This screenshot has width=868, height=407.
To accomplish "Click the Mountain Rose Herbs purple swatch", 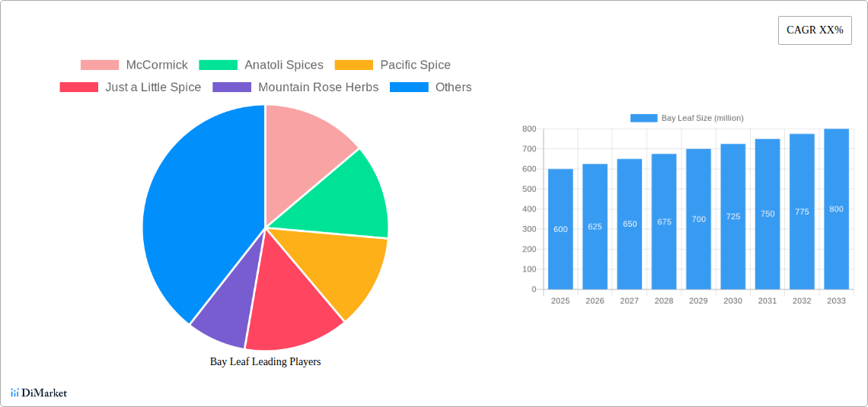I will pyautogui.click(x=231, y=87).
